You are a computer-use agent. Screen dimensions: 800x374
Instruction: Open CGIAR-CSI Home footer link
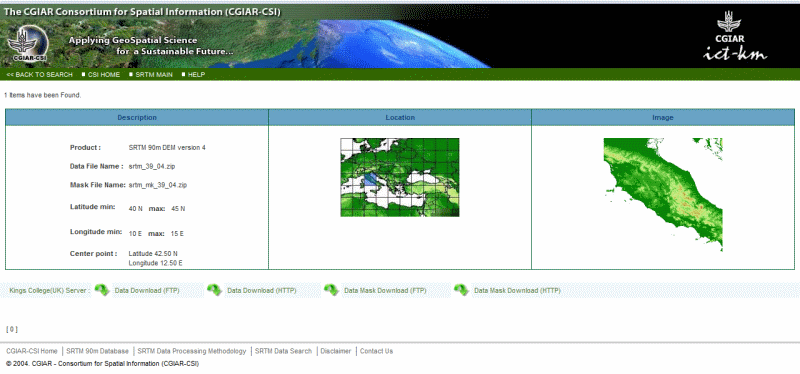[32, 351]
